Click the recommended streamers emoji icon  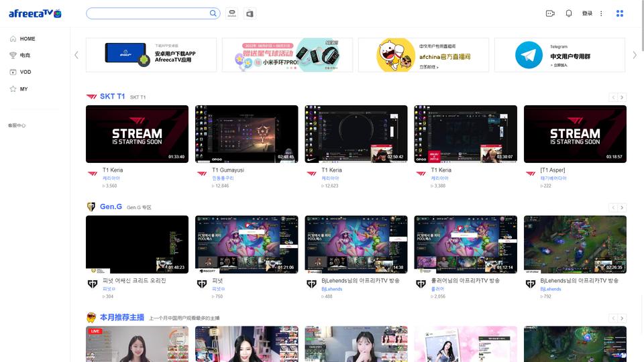click(x=91, y=317)
